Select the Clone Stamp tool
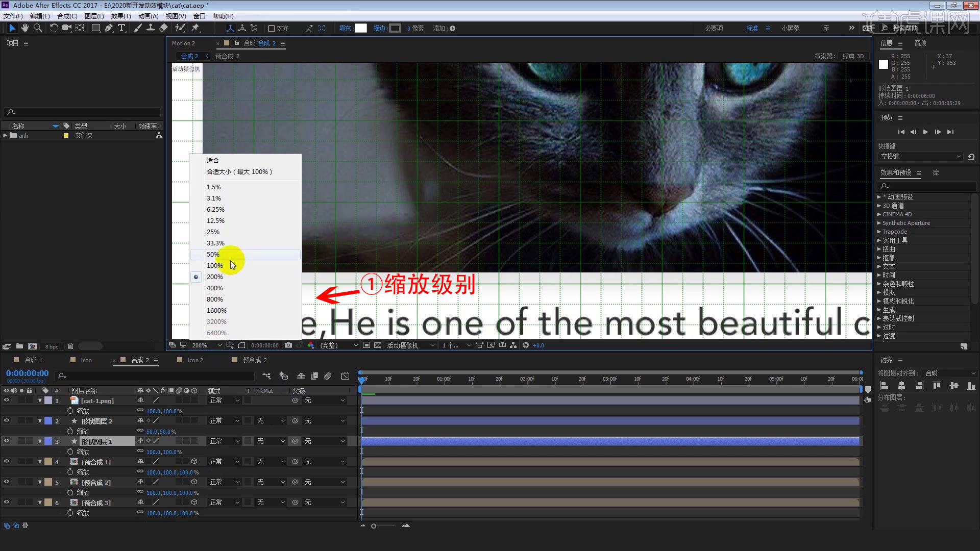Viewport: 980px width, 551px height. click(151, 28)
